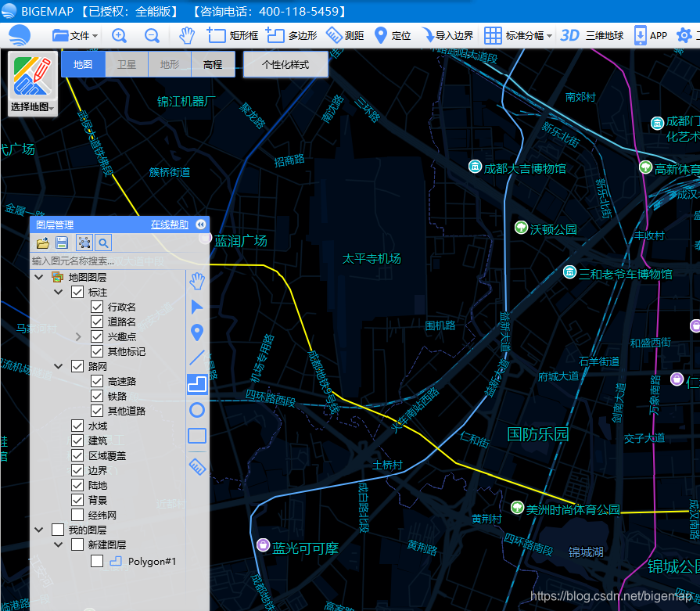
Task: Enable the 经纬网 checkbox
Action: click(77, 515)
